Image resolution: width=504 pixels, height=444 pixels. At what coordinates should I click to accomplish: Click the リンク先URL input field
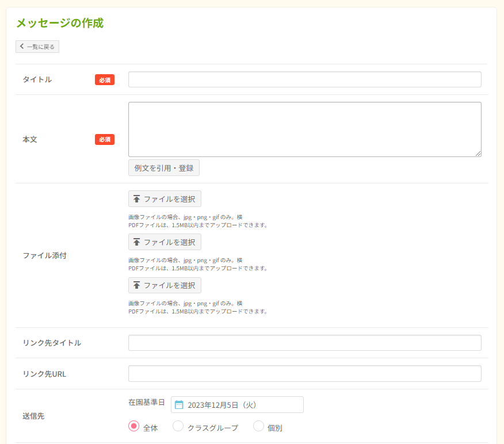point(304,373)
